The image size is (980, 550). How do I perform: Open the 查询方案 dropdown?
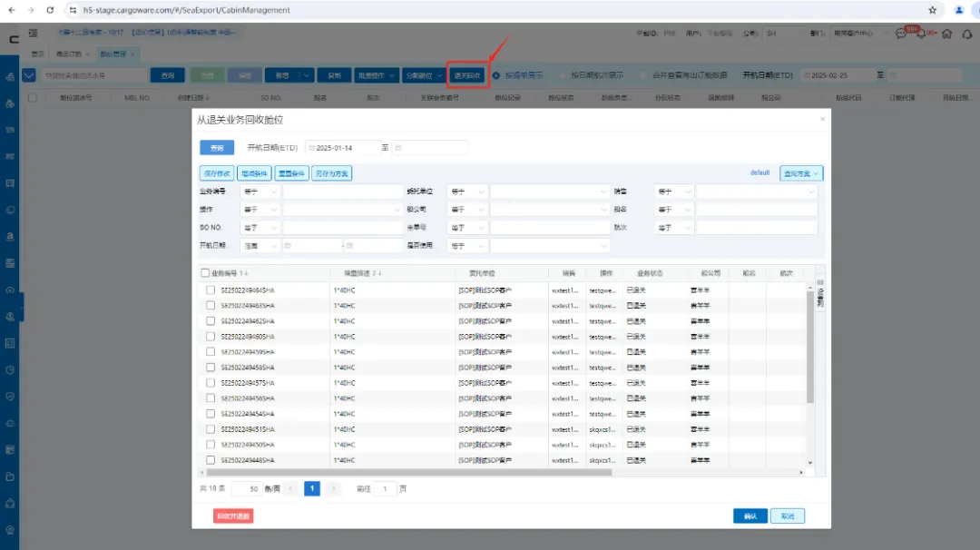pyautogui.click(x=801, y=172)
